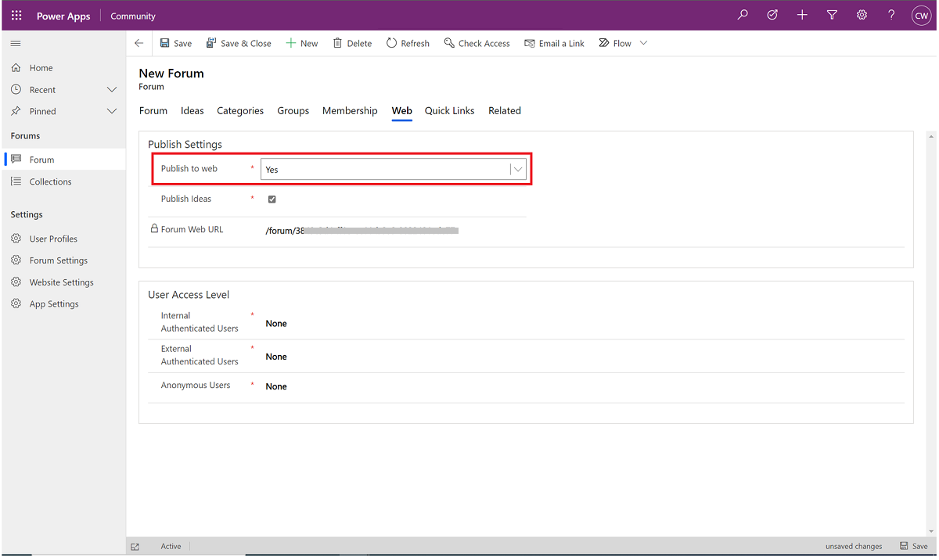The width and height of the screenshot is (939, 560).
Task: Switch to the Membership tab
Action: pos(350,110)
